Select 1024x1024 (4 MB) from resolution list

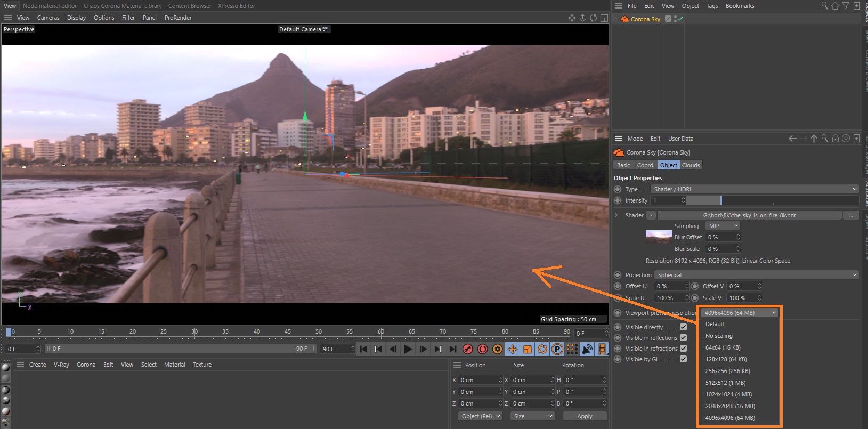(728, 394)
